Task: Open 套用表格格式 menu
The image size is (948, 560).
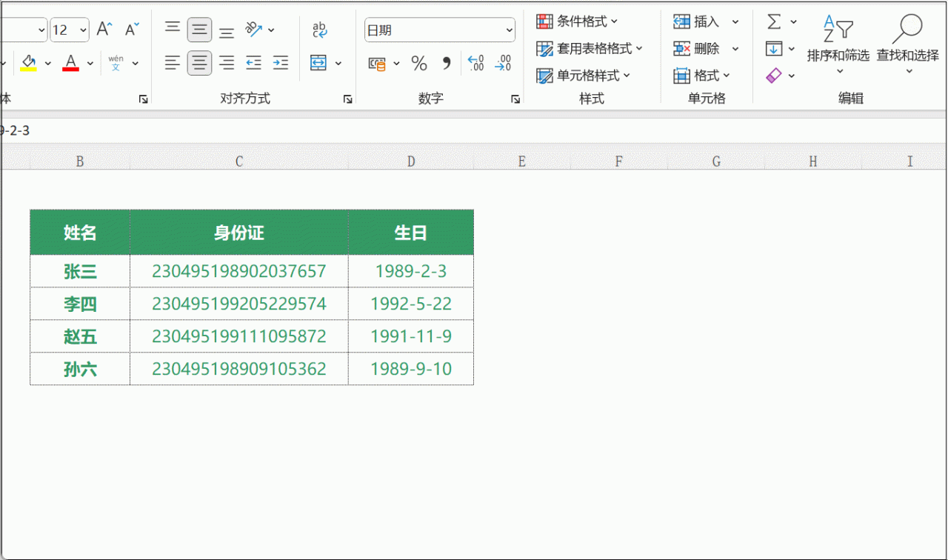Action: click(x=590, y=48)
